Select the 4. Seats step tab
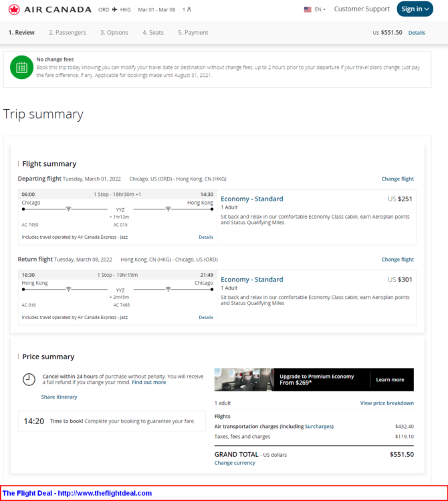Viewport: 448px width, 501px height. [153, 33]
